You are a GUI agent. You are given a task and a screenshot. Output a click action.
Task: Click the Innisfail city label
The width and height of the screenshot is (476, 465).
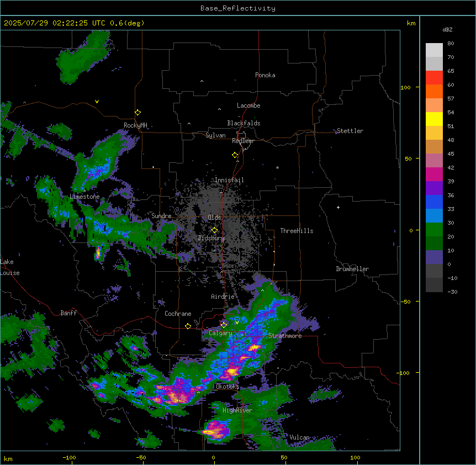click(229, 180)
